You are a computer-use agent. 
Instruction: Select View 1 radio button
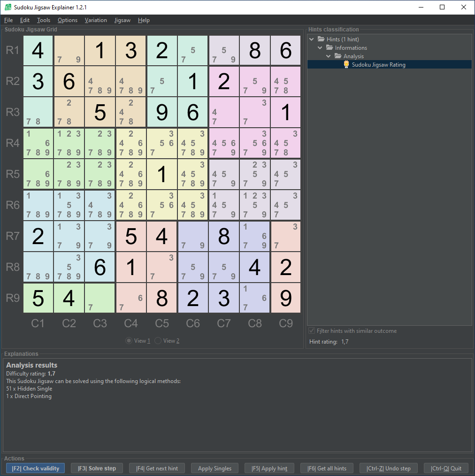tap(129, 341)
